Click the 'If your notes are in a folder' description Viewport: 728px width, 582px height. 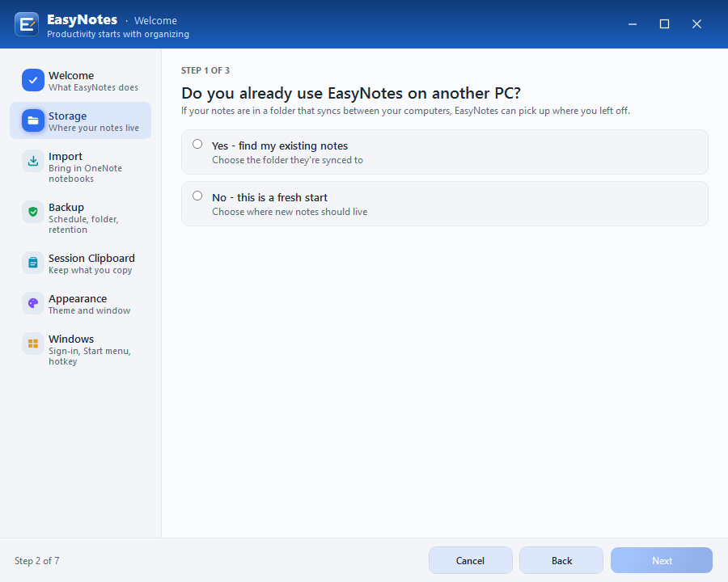click(x=405, y=111)
